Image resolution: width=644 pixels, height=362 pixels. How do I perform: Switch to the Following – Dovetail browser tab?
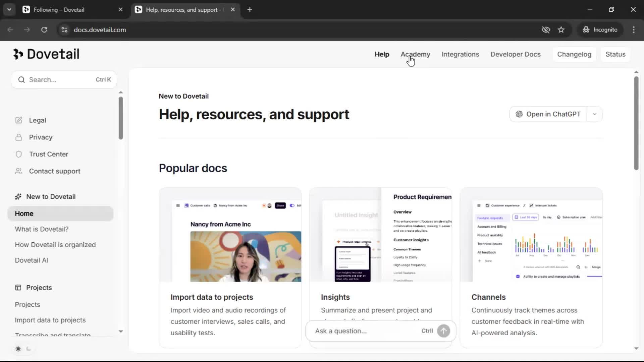(59, 10)
